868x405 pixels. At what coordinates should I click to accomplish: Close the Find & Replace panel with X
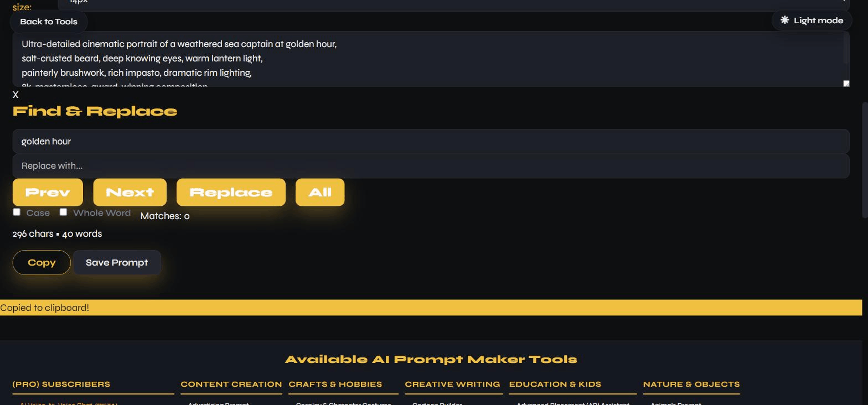[15, 95]
